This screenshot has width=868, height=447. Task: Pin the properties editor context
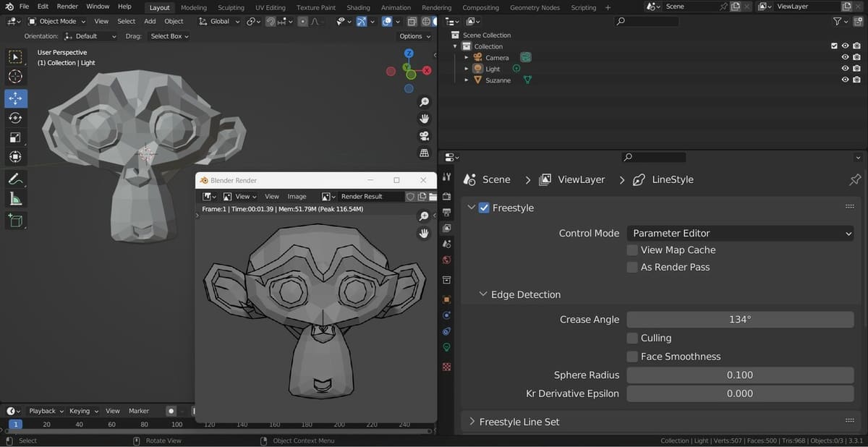click(855, 179)
